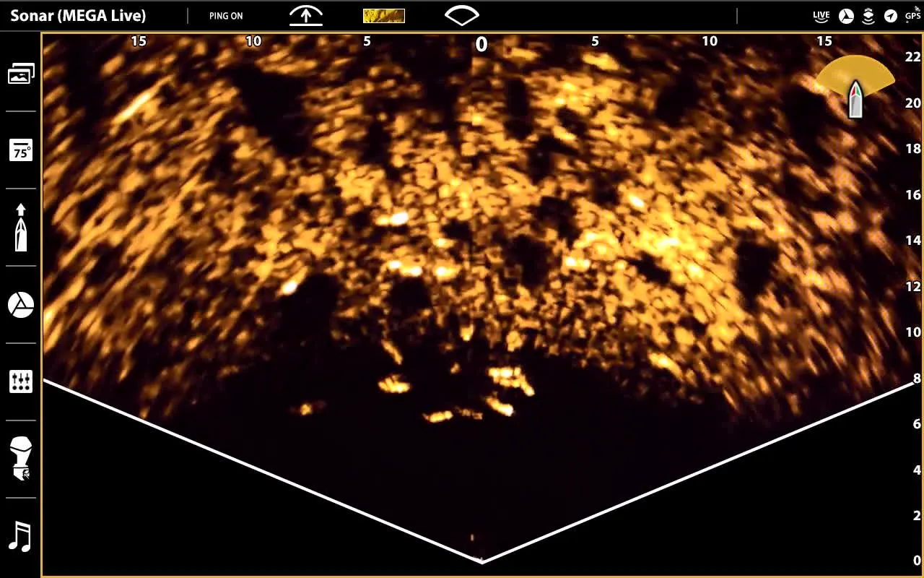Click the 0 center mark on range scale
Image resolution: width=924 pixels, height=578 pixels.
click(x=481, y=45)
